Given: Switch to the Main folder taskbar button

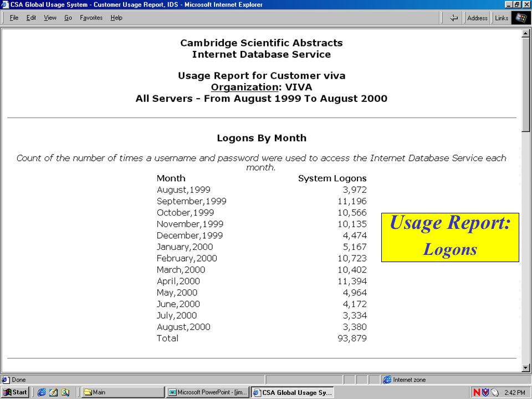Looking at the screenshot, I should (123, 392).
